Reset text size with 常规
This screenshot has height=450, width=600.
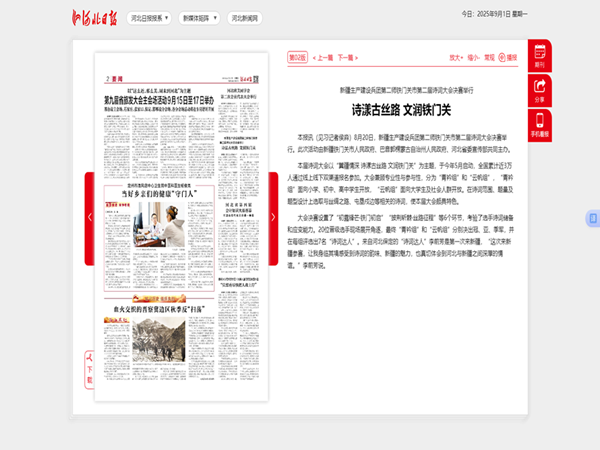tap(489, 58)
